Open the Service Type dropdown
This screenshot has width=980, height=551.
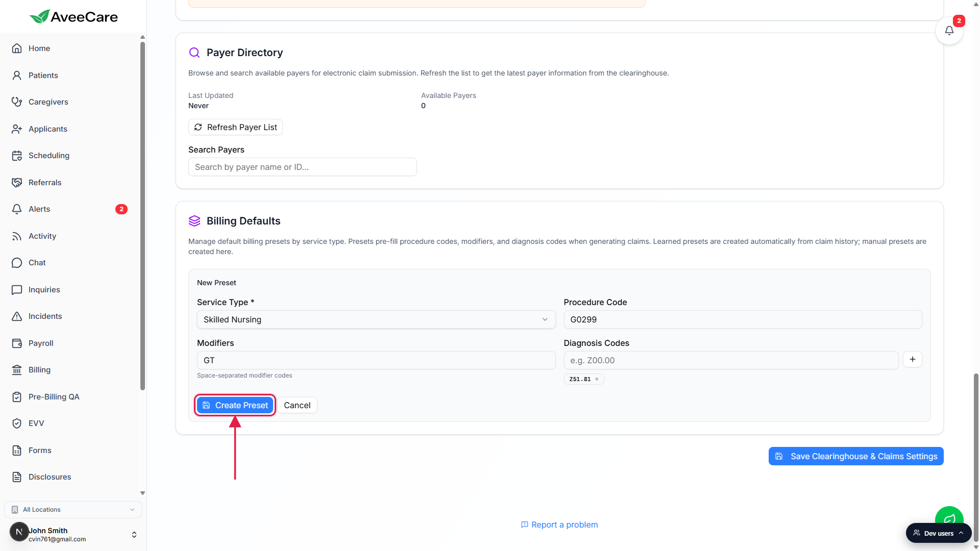click(376, 319)
